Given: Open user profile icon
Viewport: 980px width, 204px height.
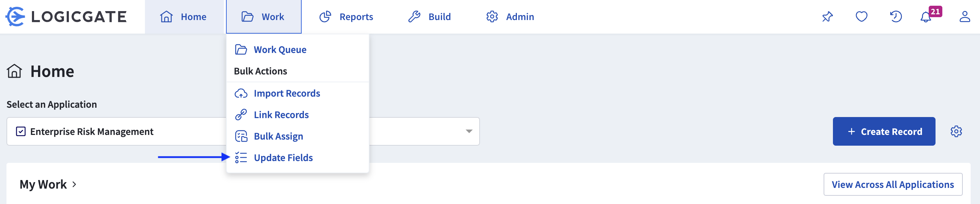Looking at the screenshot, I should [965, 17].
